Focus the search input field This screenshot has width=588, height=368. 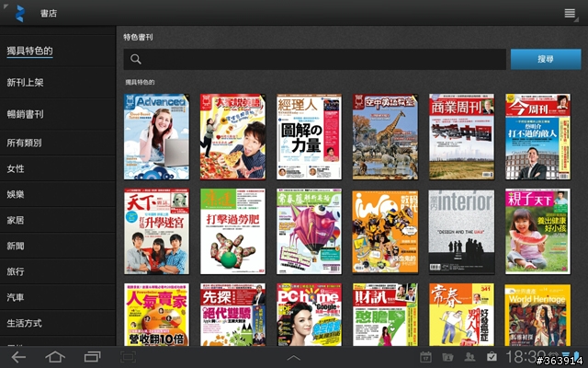click(x=314, y=59)
